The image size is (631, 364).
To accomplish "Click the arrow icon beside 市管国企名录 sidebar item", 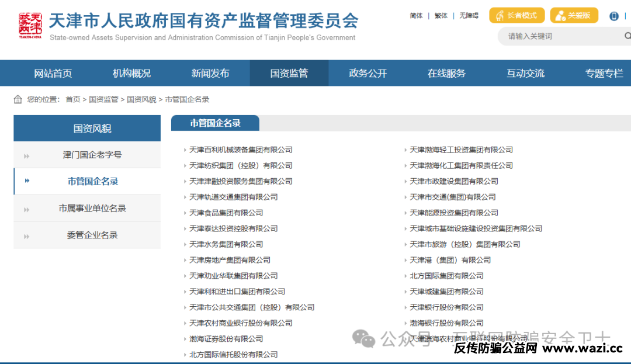I will 27,181.
